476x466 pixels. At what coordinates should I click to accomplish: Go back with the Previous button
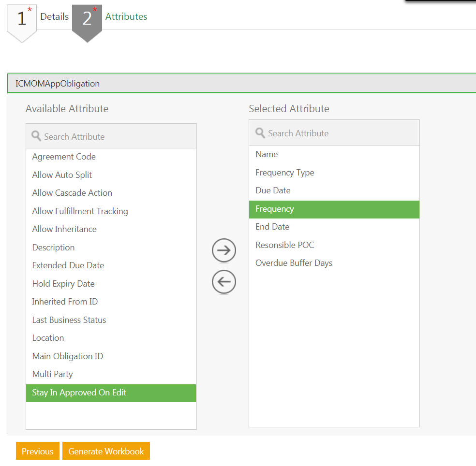[37, 451]
